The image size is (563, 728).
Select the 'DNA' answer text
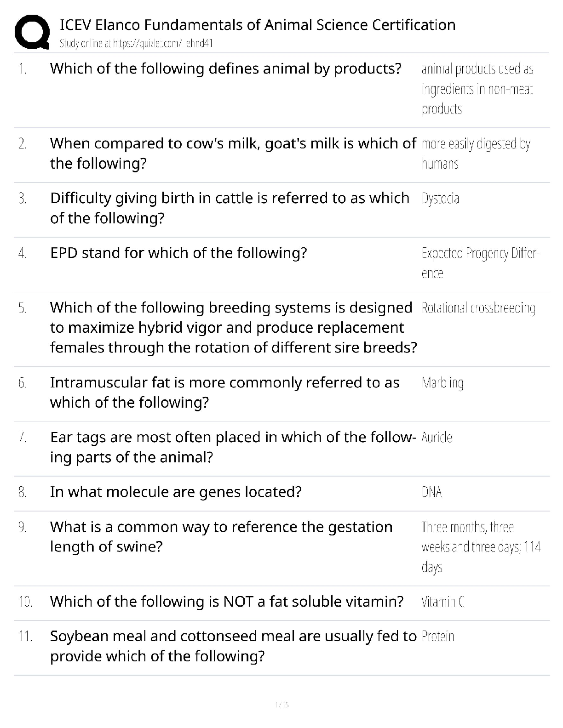431,492
